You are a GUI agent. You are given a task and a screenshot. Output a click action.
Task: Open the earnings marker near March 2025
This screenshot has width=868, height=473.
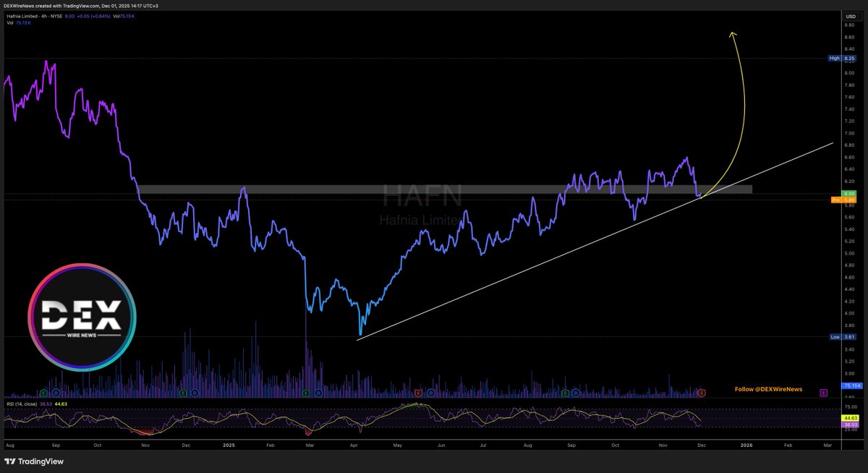tap(306, 393)
